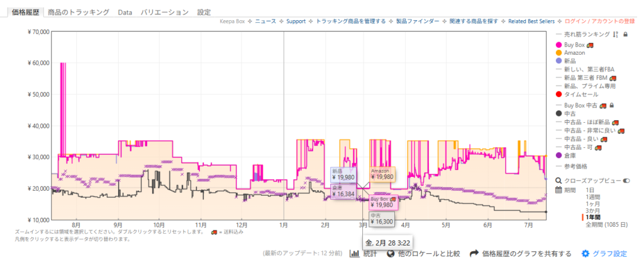
Task: Click pink Buy Box color dot
Action: 559,45
